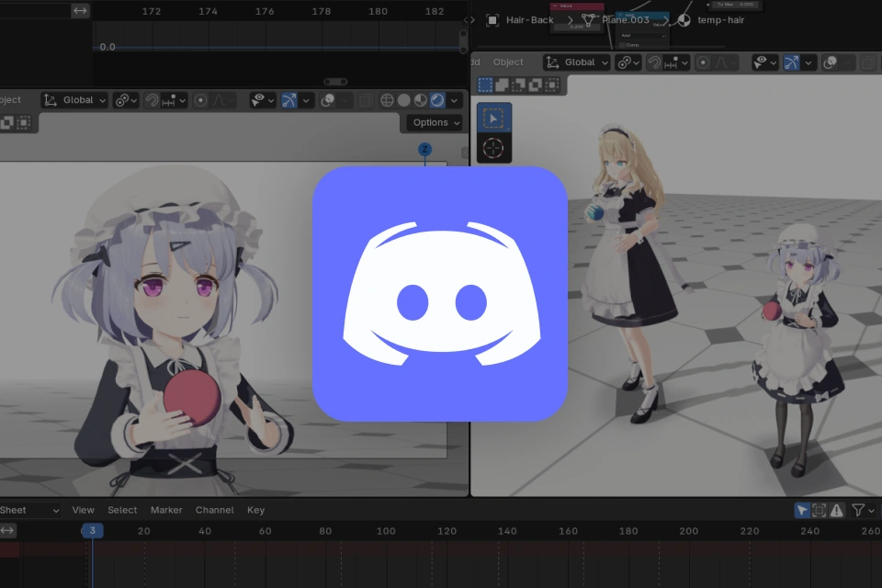882x588 pixels.
Task: Open shading options dropdown in left viewport
Action: click(x=455, y=101)
